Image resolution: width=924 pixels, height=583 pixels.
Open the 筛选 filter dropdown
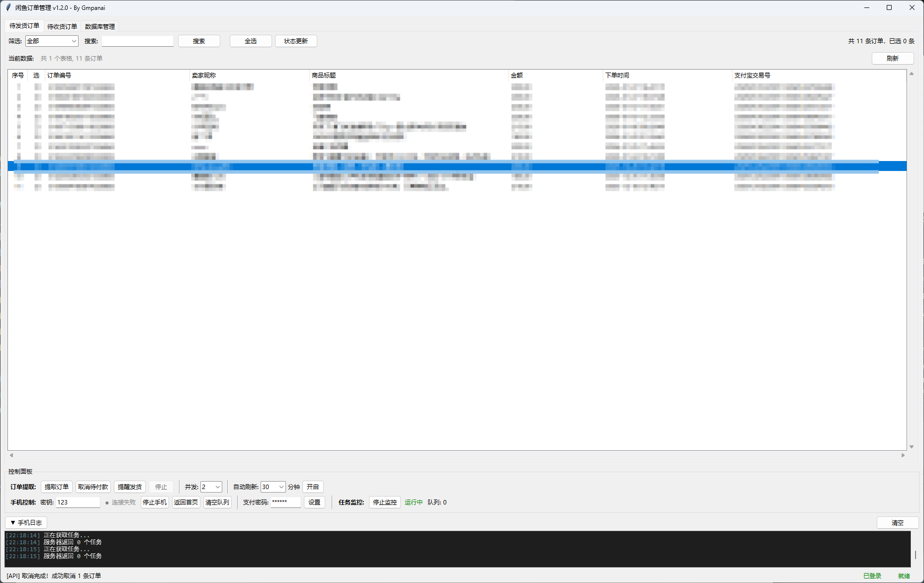pos(51,41)
